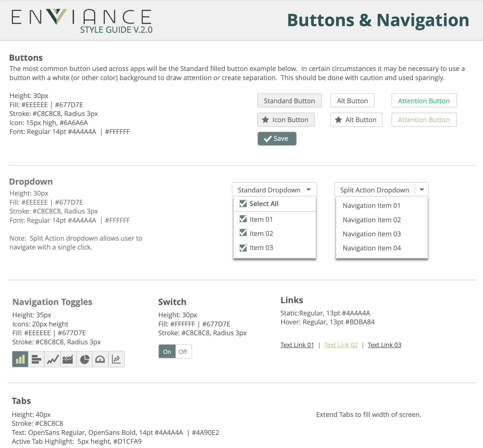Click the Standard Dropdown arrow
This screenshot has height=448, width=483.
click(x=308, y=189)
